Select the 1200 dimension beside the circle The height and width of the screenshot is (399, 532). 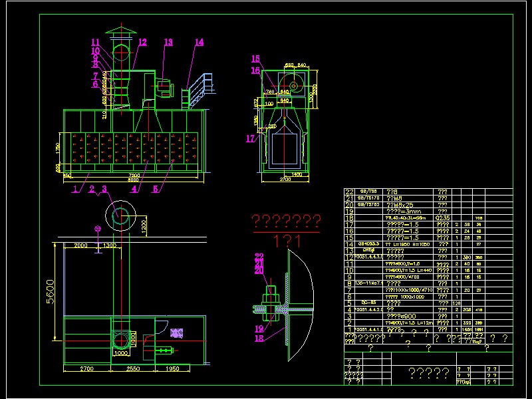coord(144,227)
